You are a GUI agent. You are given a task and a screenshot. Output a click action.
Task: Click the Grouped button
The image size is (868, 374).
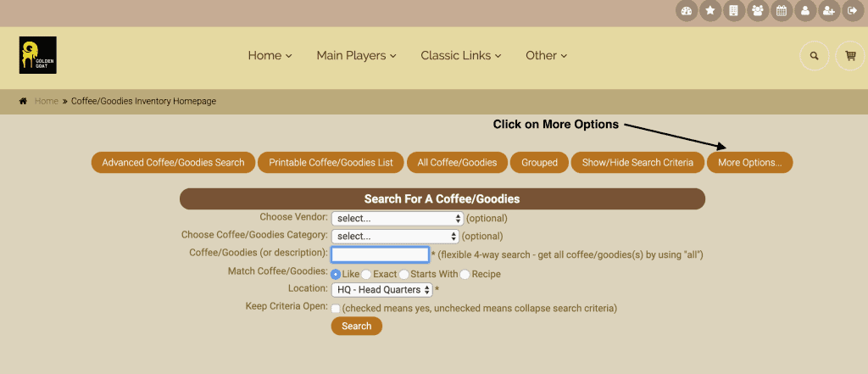click(539, 162)
